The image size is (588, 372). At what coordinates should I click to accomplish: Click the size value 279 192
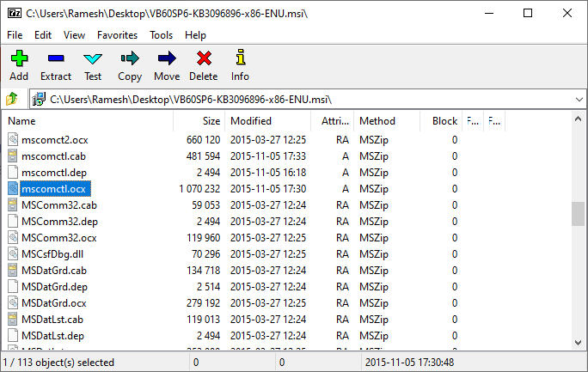(x=203, y=303)
